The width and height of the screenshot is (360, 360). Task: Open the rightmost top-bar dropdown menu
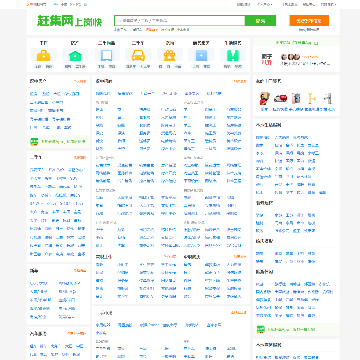tap(328, 4)
